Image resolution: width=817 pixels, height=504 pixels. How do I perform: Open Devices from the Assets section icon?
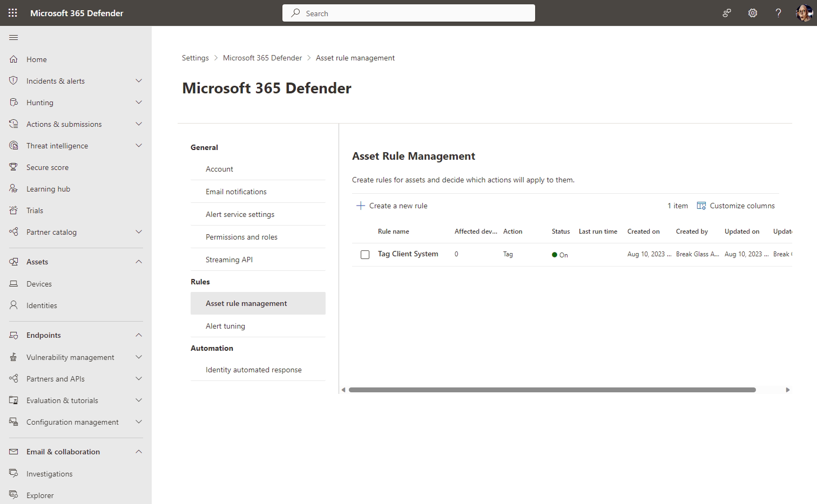[x=13, y=283]
